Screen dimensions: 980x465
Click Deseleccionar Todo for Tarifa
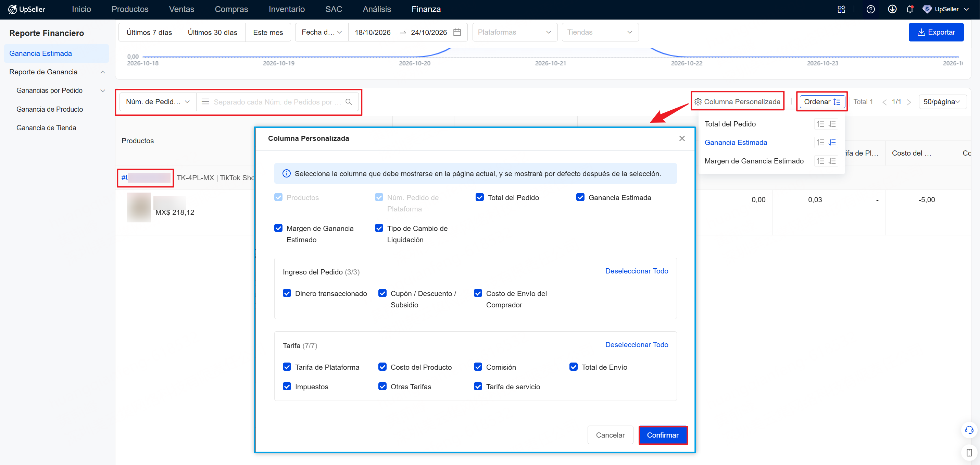(x=637, y=345)
